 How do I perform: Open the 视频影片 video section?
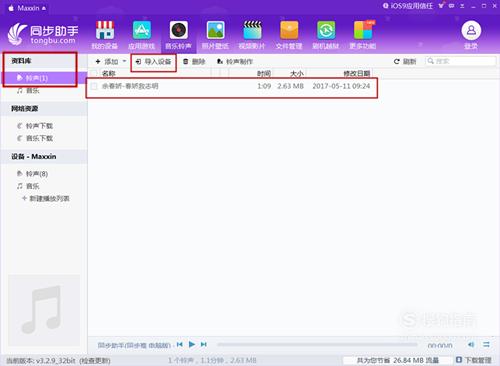(x=252, y=35)
